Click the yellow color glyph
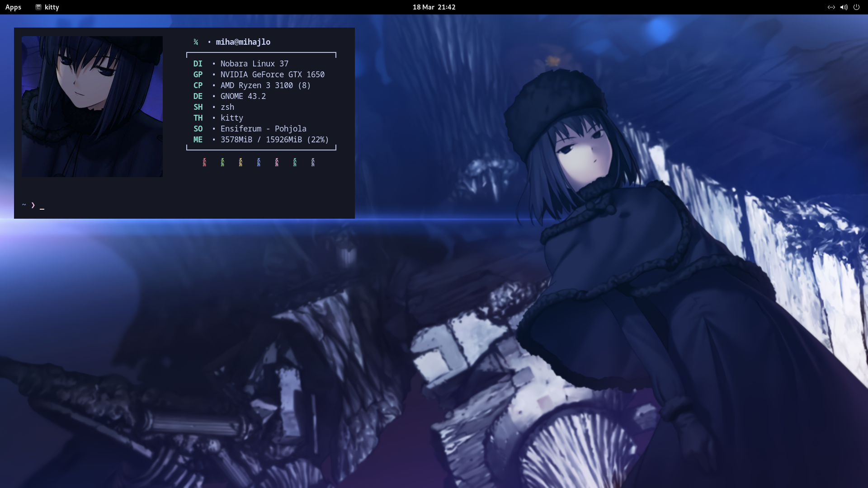The height and width of the screenshot is (488, 868). [x=241, y=162]
